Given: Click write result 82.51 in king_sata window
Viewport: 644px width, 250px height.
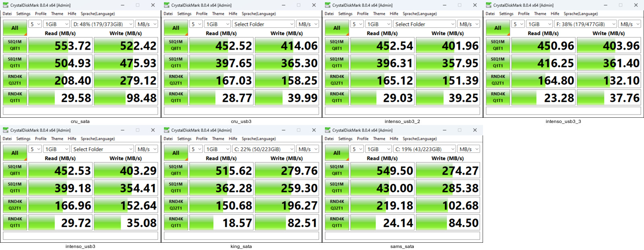Looking at the screenshot, I should [x=287, y=223].
